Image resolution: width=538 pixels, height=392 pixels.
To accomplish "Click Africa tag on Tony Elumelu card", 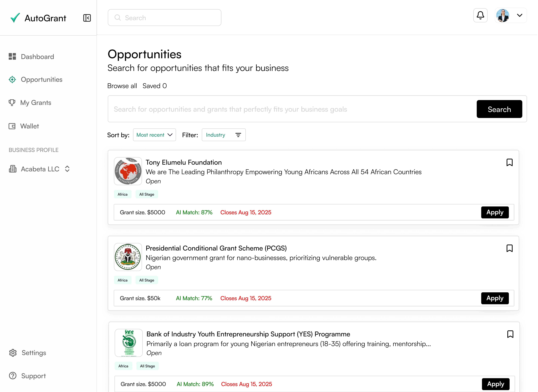I will [x=123, y=194].
